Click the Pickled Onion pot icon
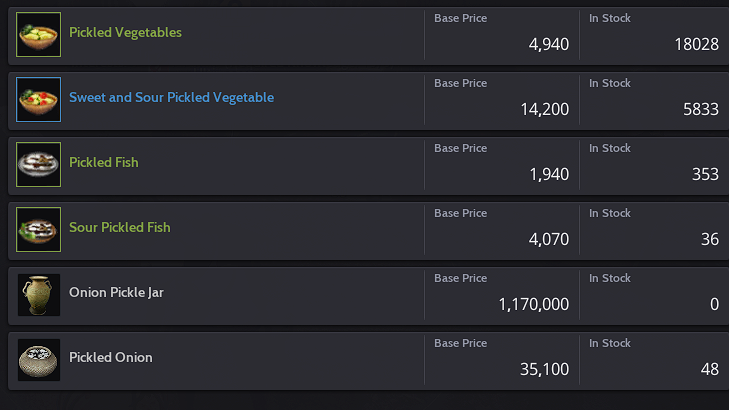The width and height of the screenshot is (729, 410). 39,360
